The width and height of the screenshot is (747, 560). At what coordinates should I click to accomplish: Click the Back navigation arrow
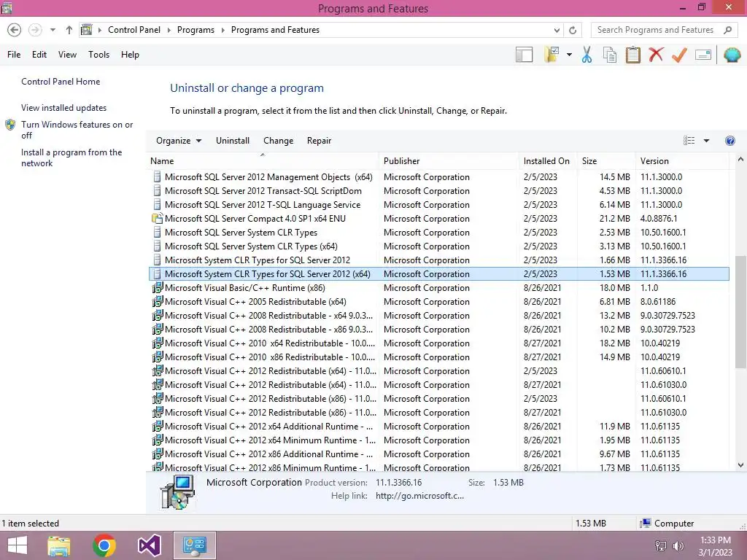pos(15,30)
